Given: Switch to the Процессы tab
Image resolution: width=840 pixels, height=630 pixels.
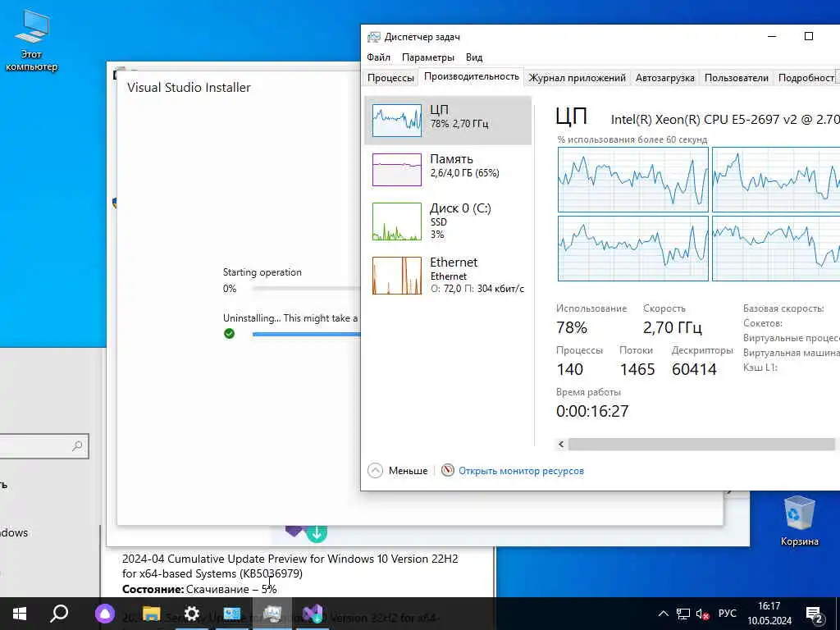Looking at the screenshot, I should point(390,78).
